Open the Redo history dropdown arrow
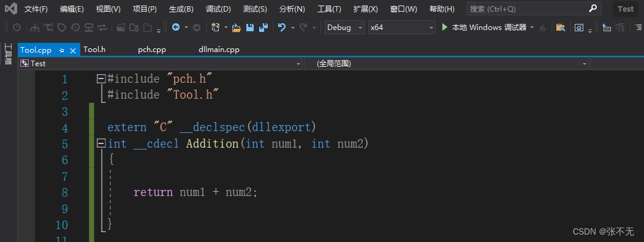 pos(314,28)
